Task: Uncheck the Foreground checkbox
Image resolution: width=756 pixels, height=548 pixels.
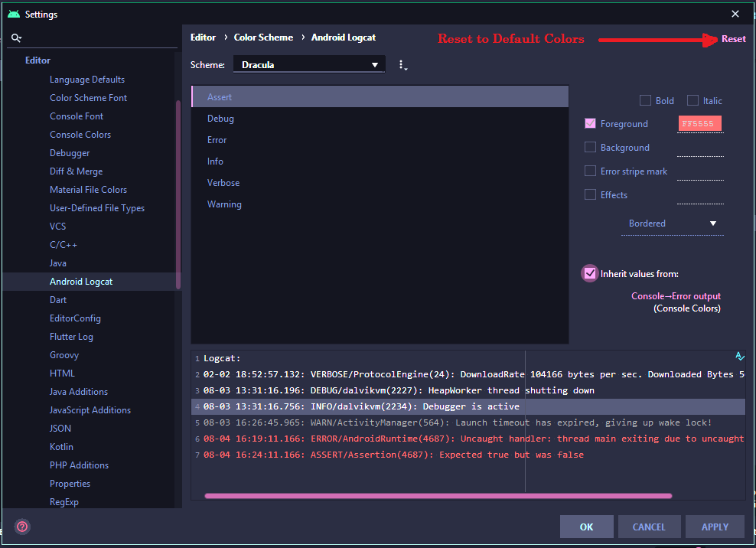Action: (590, 123)
